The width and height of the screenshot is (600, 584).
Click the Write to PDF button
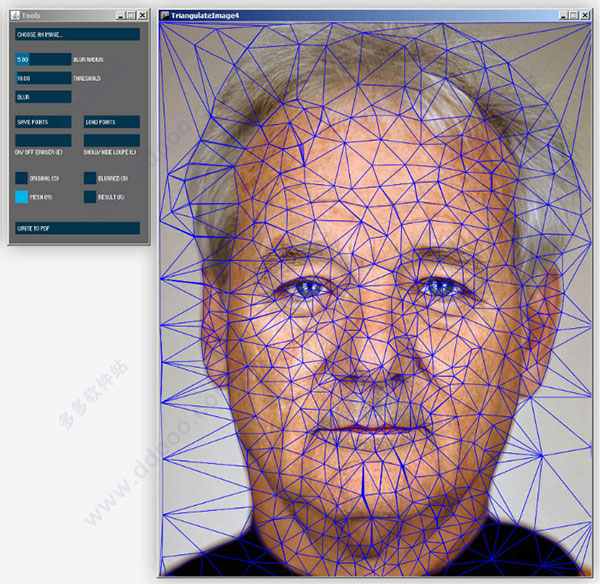click(x=77, y=228)
